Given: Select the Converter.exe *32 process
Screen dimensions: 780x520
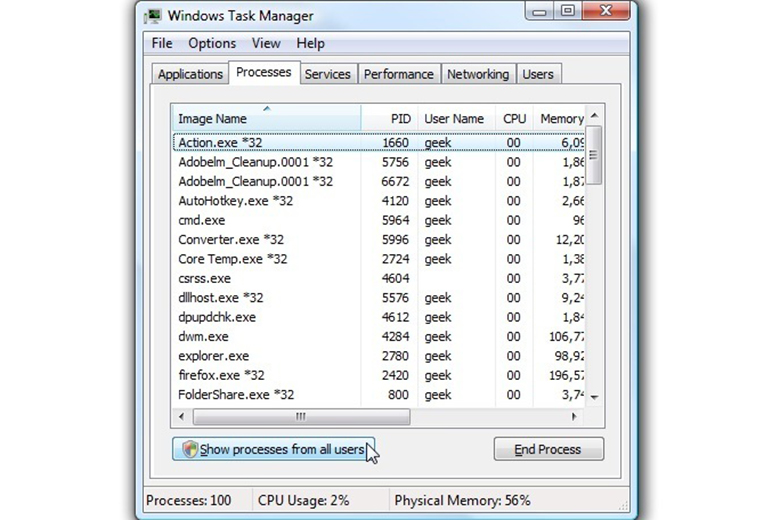Looking at the screenshot, I should pos(379,240).
